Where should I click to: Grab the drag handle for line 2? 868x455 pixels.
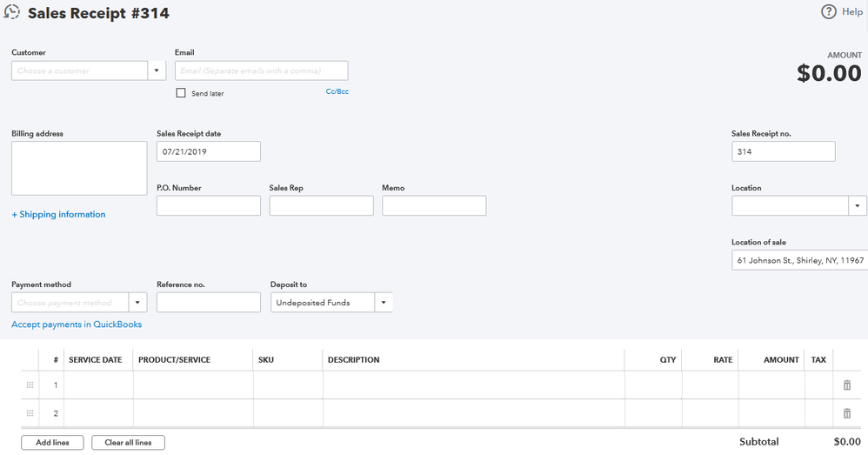pos(30,413)
